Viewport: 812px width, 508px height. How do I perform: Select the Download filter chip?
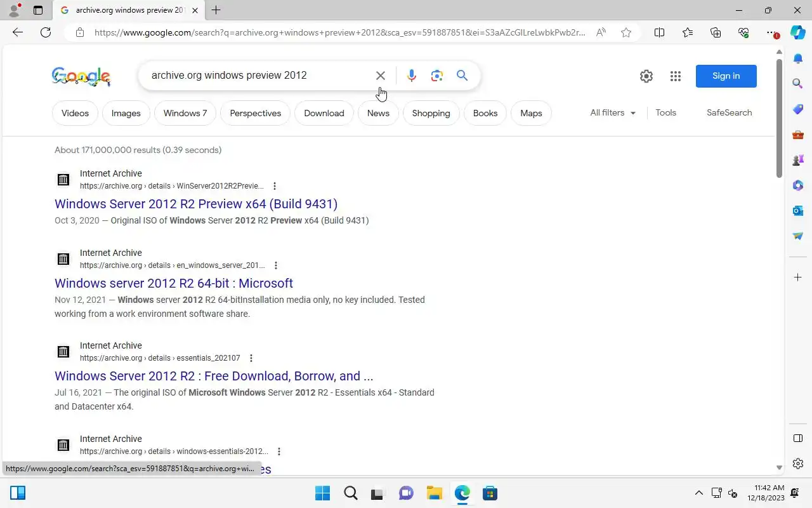pyautogui.click(x=324, y=113)
